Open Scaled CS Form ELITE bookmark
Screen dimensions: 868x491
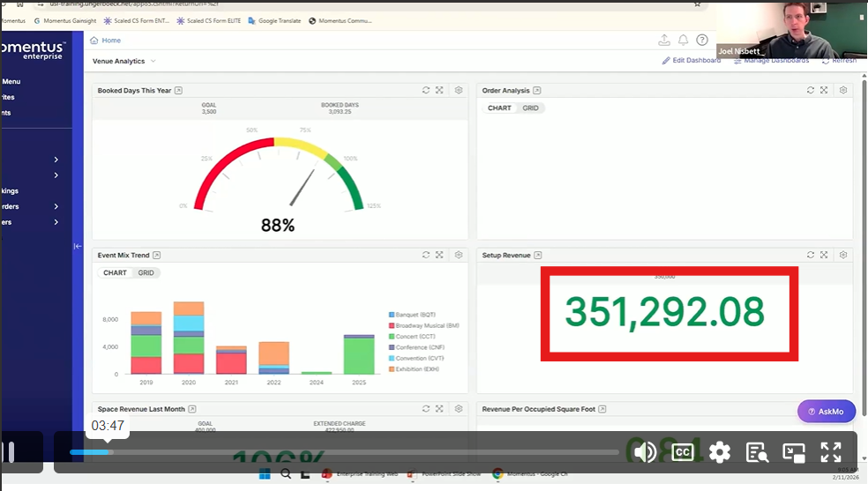coord(209,20)
